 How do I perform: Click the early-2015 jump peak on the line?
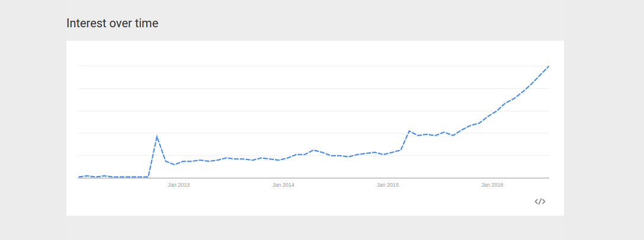pyautogui.click(x=409, y=131)
